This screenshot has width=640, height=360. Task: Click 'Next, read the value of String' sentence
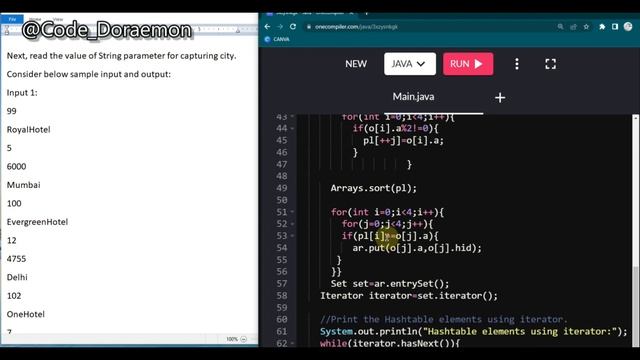coord(121,56)
